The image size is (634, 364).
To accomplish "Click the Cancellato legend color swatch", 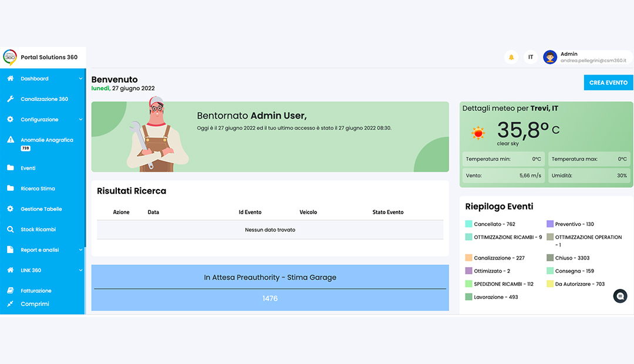I will tap(468, 224).
